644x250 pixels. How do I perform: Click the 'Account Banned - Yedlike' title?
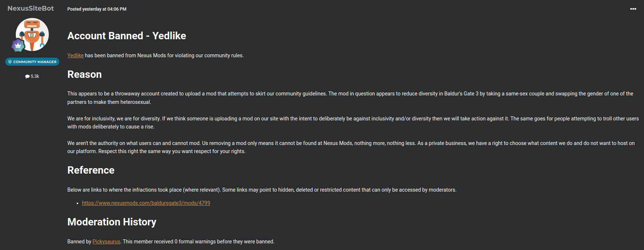coord(127,36)
